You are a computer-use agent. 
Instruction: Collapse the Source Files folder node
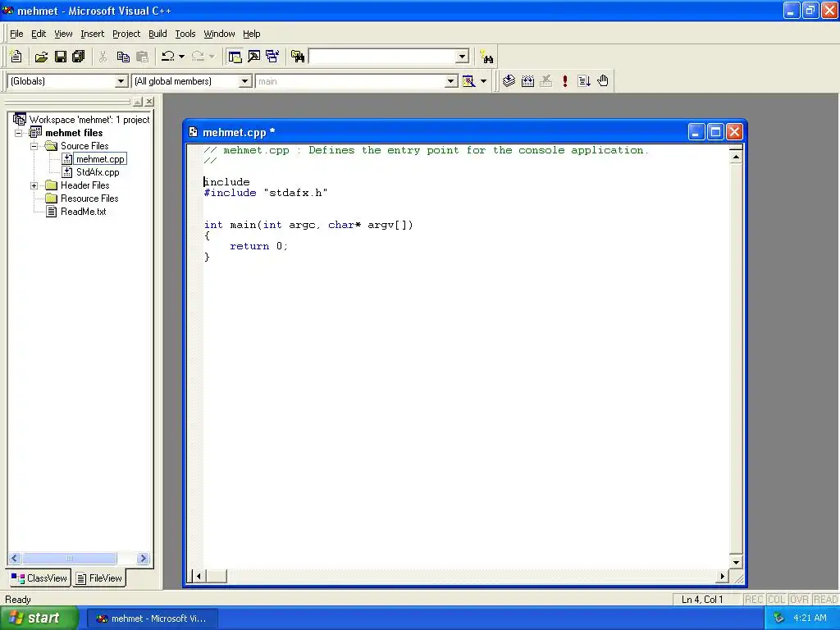click(x=34, y=146)
